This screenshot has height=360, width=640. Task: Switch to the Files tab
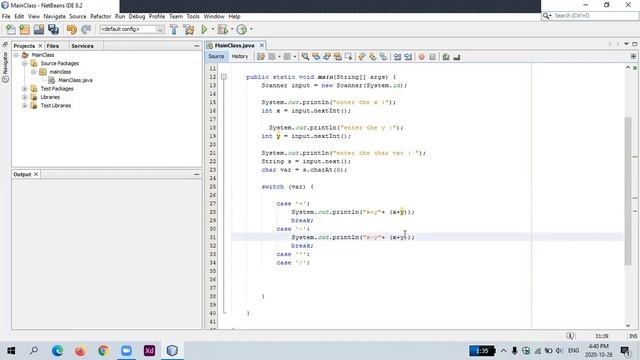[53, 46]
